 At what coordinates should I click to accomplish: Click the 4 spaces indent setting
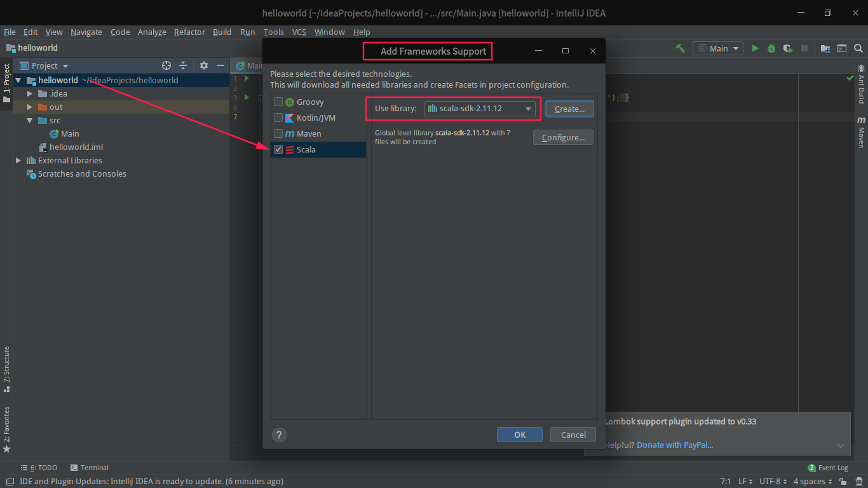coord(813,482)
